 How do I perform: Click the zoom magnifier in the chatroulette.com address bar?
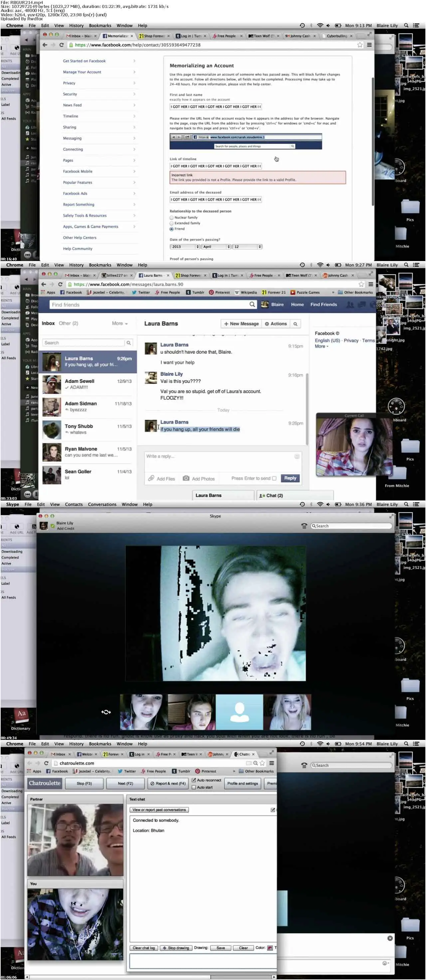[x=256, y=763]
